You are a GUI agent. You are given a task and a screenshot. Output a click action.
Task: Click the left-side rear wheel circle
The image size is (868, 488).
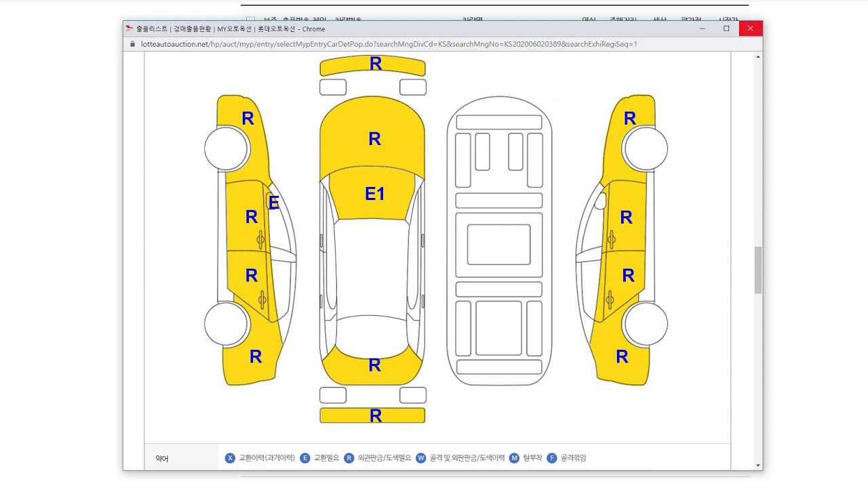pos(226,324)
